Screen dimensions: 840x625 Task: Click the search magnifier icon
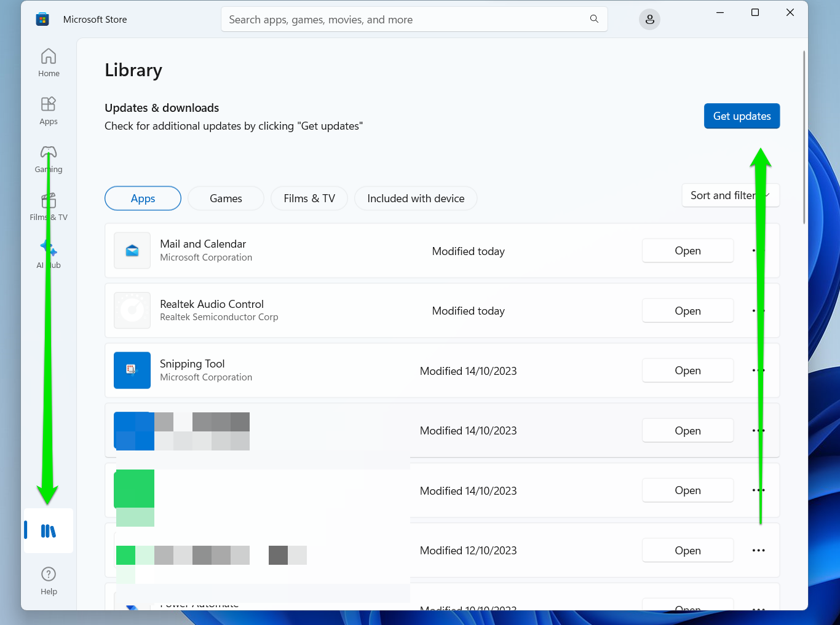(x=594, y=19)
